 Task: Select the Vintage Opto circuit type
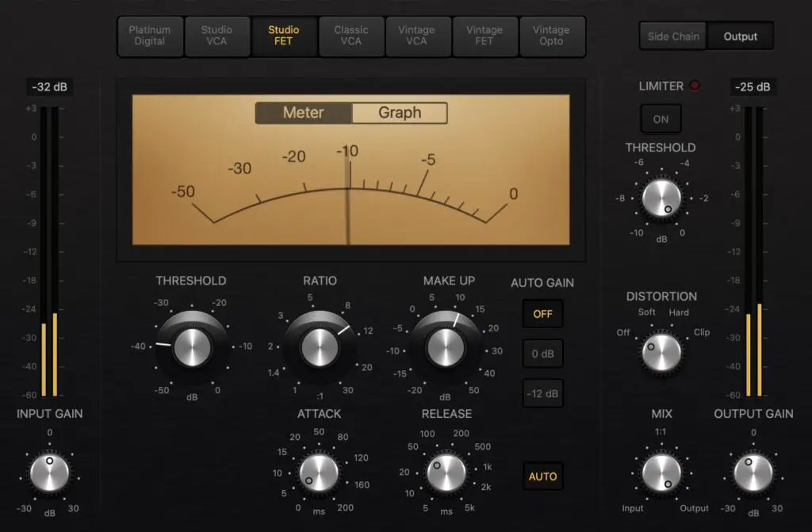click(552, 36)
